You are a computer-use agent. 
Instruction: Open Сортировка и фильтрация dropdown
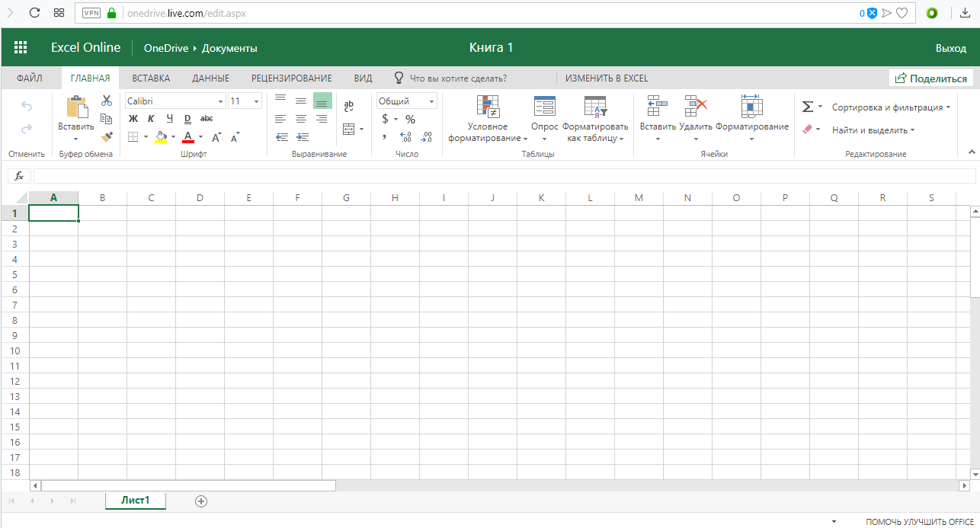891,107
